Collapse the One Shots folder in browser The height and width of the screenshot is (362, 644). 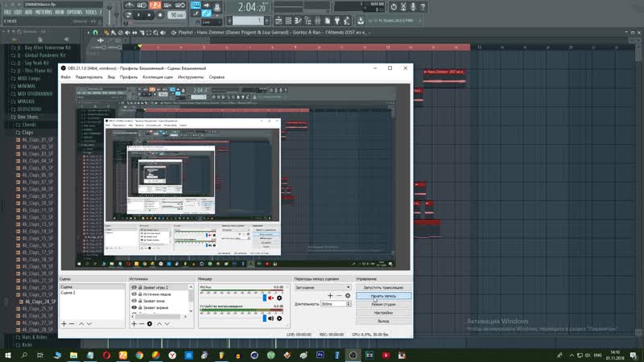tap(27, 117)
